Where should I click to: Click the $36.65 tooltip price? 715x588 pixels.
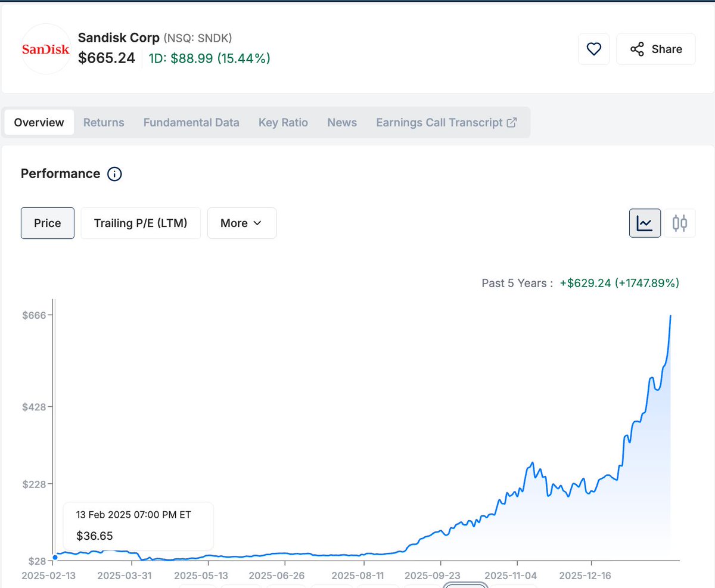click(95, 536)
